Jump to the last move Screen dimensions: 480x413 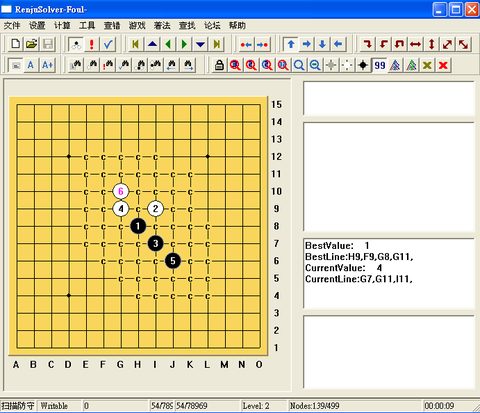[217, 44]
